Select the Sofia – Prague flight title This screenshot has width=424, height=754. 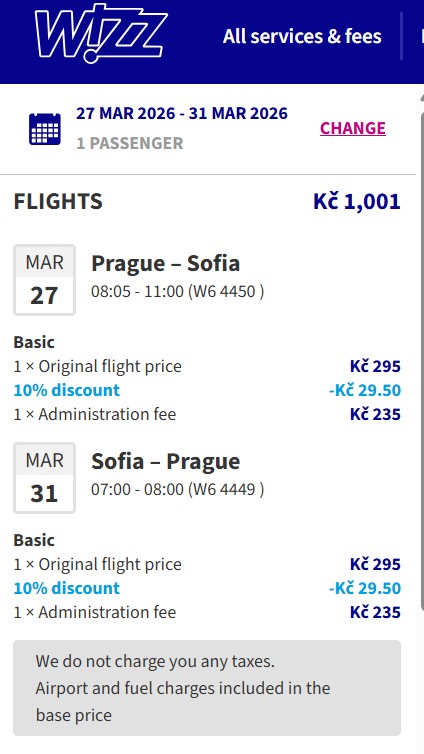click(x=165, y=461)
